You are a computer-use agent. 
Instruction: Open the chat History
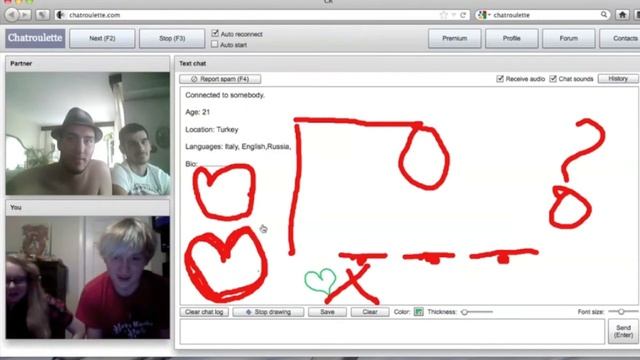point(618,78)
